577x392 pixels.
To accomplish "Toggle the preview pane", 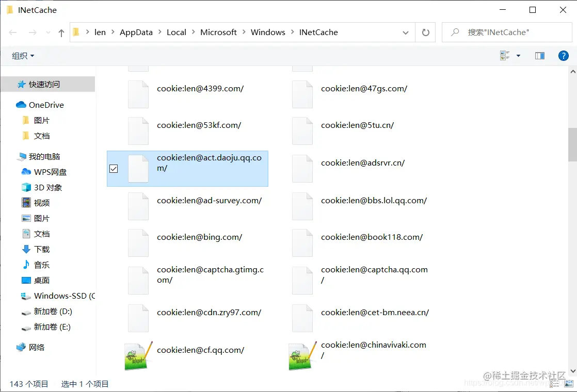I will click(x=540, y=56).
